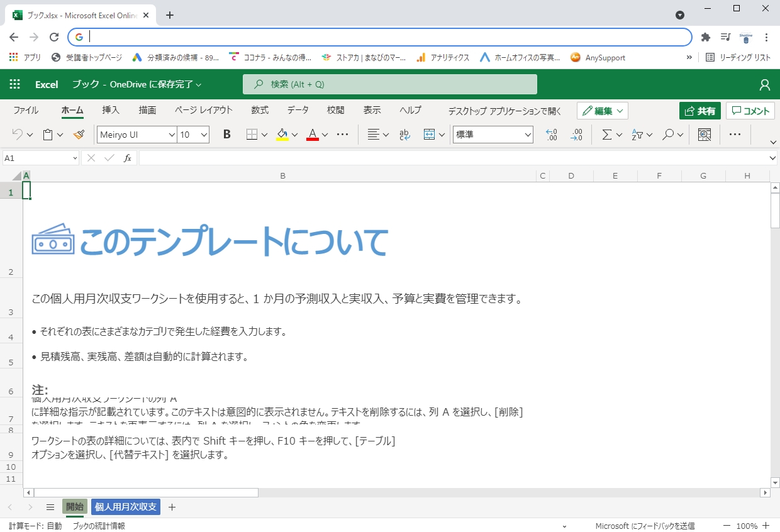Click the text alignment icon
Image resolution: width=780 pixels, height=532 pixels.
point(374,134)
